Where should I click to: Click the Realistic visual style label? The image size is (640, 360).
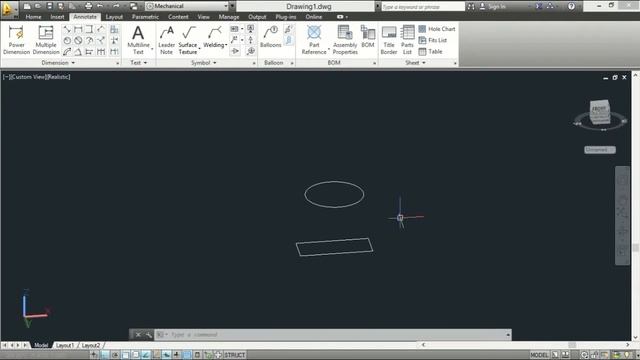(59, 77)
